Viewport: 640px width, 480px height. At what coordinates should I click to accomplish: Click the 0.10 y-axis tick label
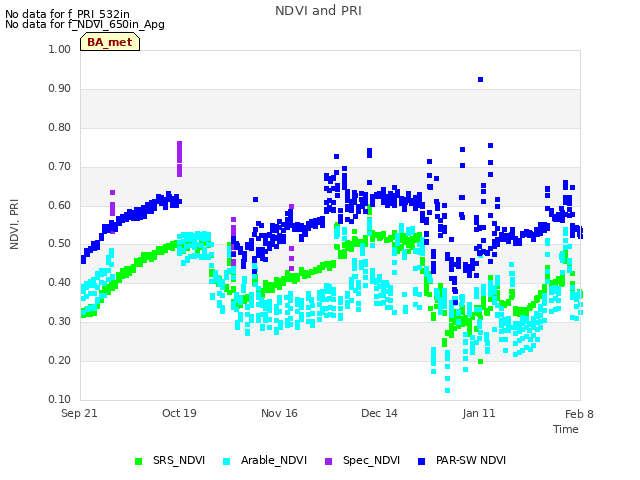[60, 399]
